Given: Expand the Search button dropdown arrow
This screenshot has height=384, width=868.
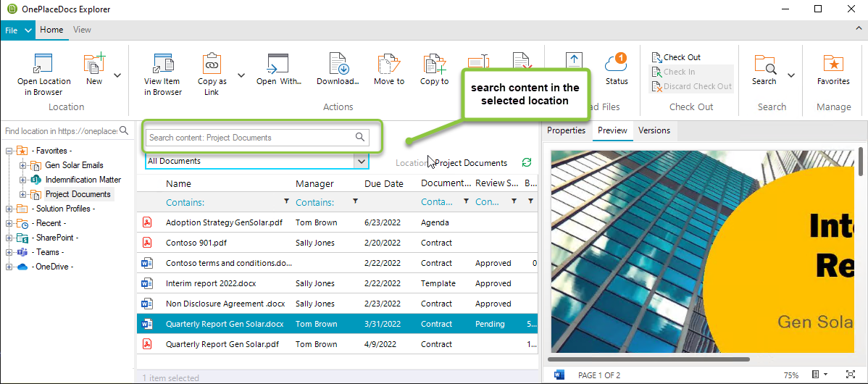Looking at the screenshot, I should click(x=791, y=75).
